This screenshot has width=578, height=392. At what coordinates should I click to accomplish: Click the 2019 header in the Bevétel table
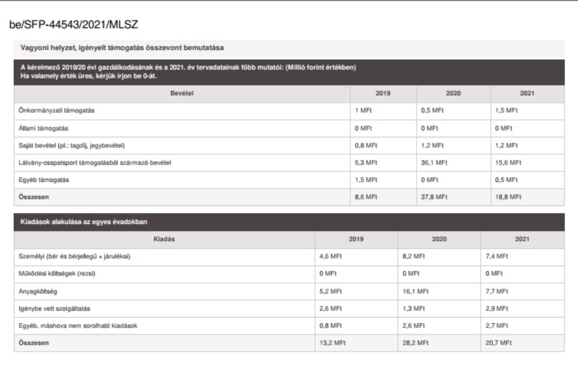coord(383,94)
